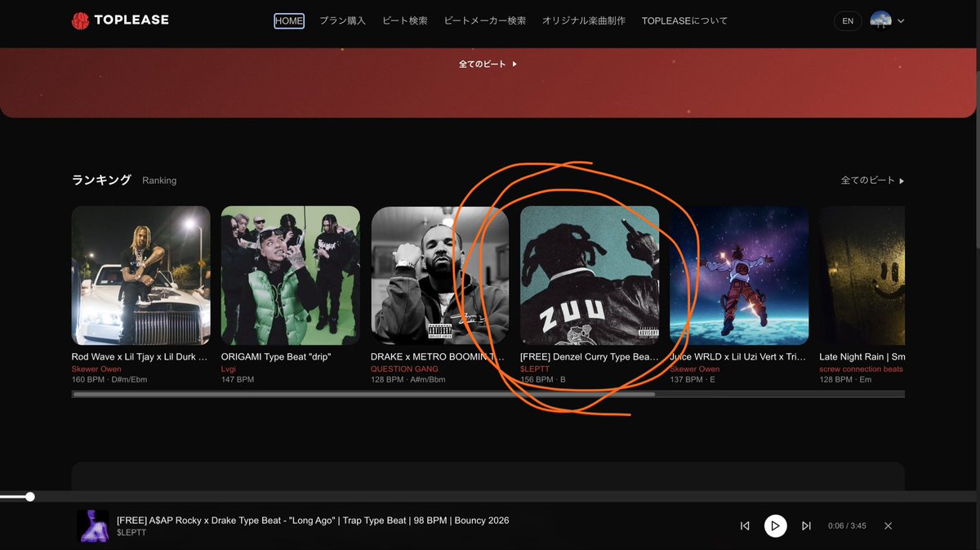Open the Juice WRLD x Lil Uzi Vert cover
The width and height of the screenshot is (980, 550).
pos(739,275)
